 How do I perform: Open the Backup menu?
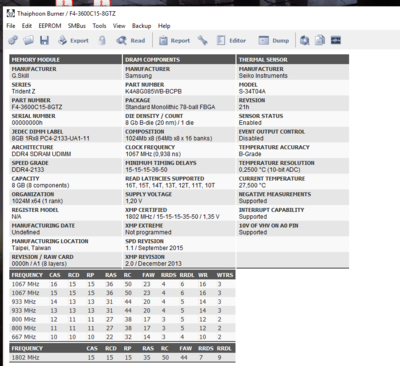[x=141, y=26]
